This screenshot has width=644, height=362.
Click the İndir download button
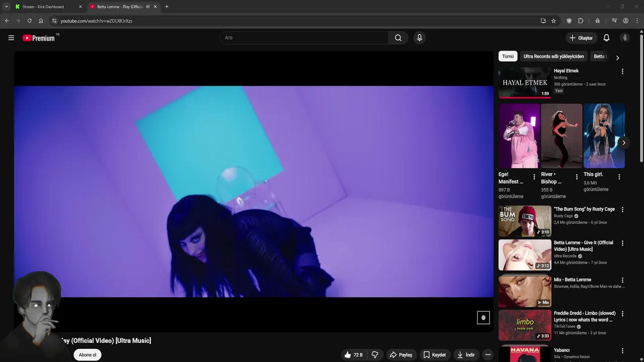click(465, 354)
